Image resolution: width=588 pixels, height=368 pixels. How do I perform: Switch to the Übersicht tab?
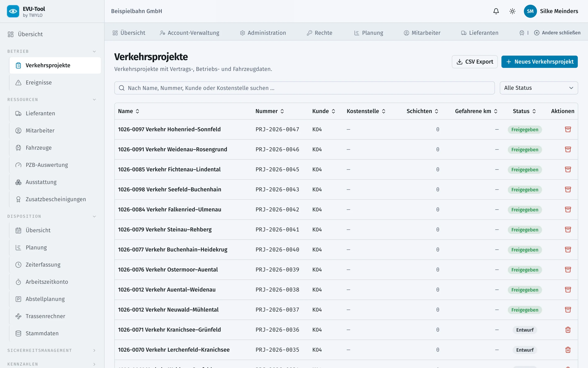(x=129, y=33)
